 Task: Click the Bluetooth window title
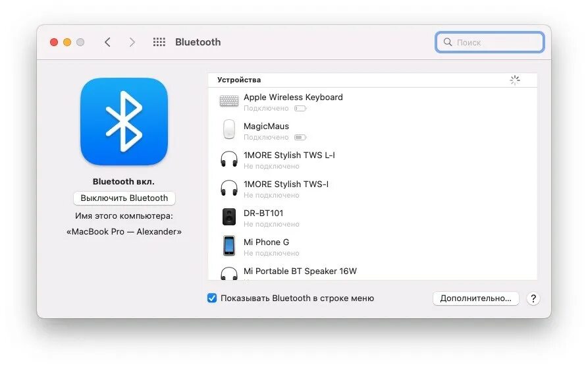[198, 42]
